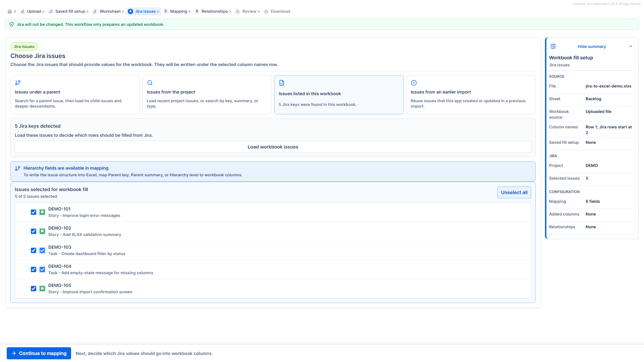Click the 'DEMO' project value in summary

coord(592,166)
